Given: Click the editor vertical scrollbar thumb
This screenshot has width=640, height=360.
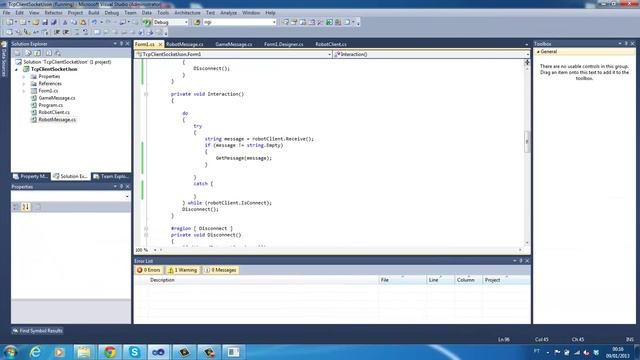Looking at the screenshot, I should point(527,142).
